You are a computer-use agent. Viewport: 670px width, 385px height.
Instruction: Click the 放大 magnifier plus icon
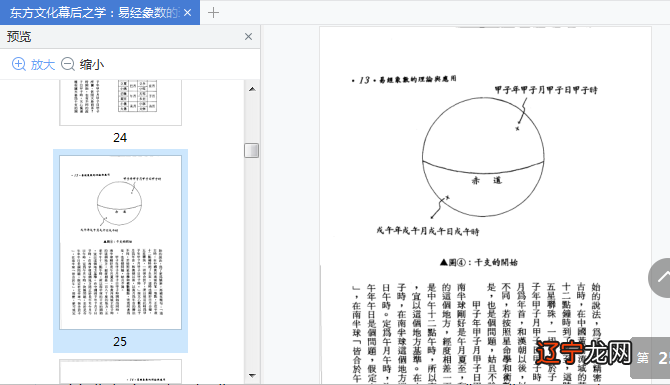coord(18,64)
